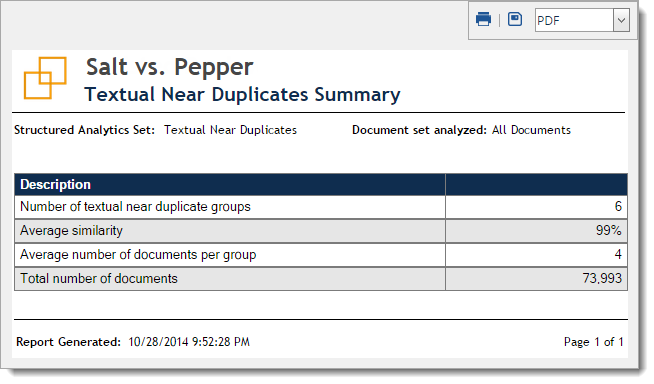Click 'Average number of documents per group'

[x=138, y=255]
